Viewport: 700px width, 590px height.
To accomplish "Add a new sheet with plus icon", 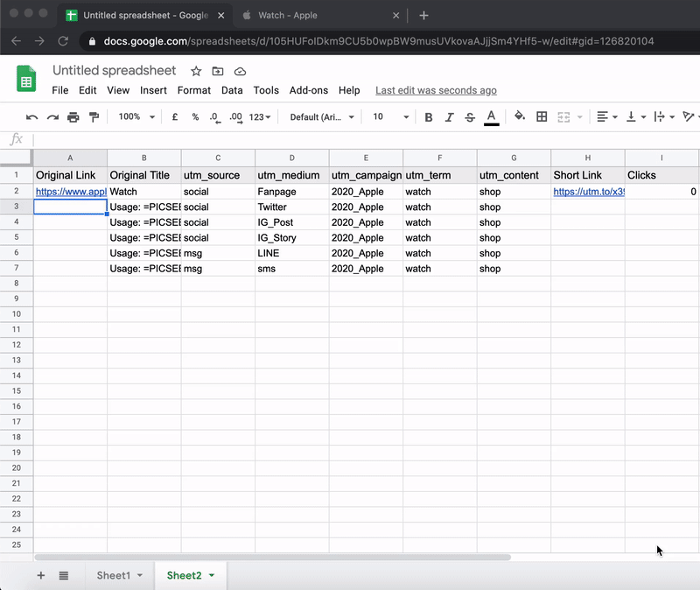I will tap(40, 575).
